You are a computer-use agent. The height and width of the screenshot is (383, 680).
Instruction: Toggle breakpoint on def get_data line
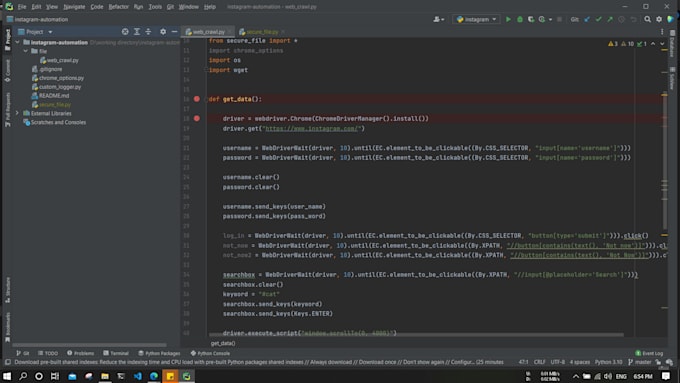(x=196, y=99)
